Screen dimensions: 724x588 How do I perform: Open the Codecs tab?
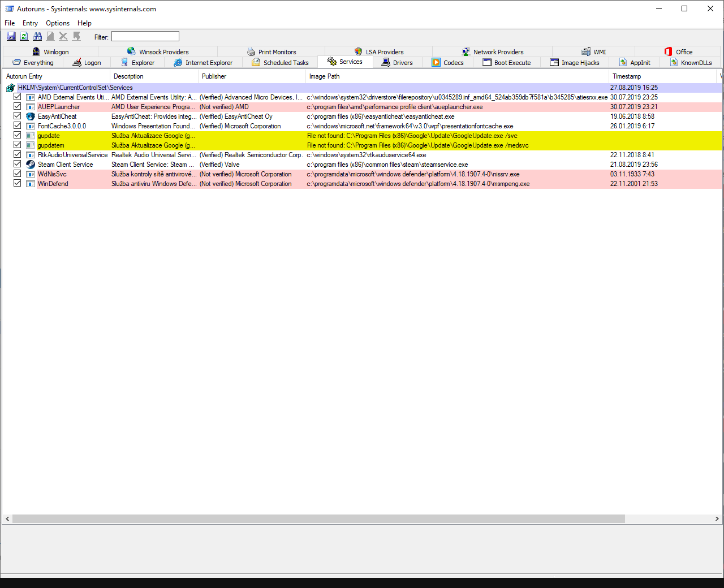pyautogui.click(x=447, y=63)
